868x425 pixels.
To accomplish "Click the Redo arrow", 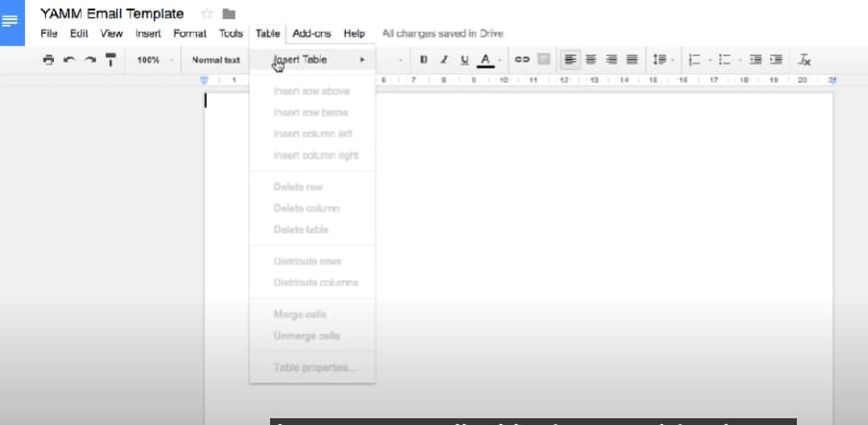I will 90,60.
